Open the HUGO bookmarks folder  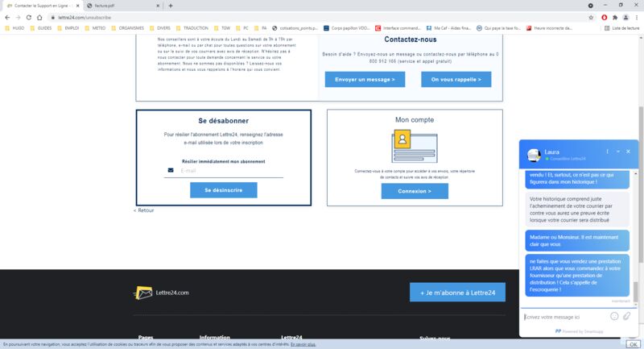pyautogui.click(x=14, y=28)
